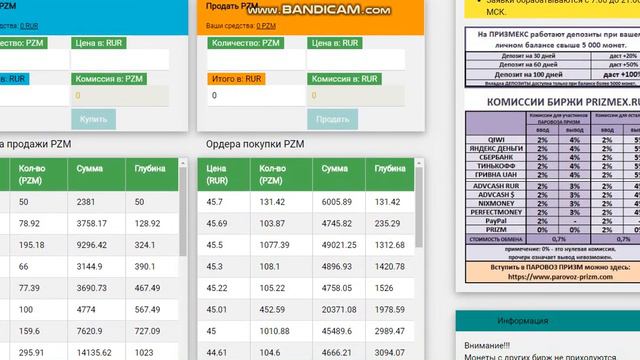The height and width of the screenshot is (360, 640).
Task: Click the sell Комиссия в: RUR field
Action: click(x=356, y=96)
